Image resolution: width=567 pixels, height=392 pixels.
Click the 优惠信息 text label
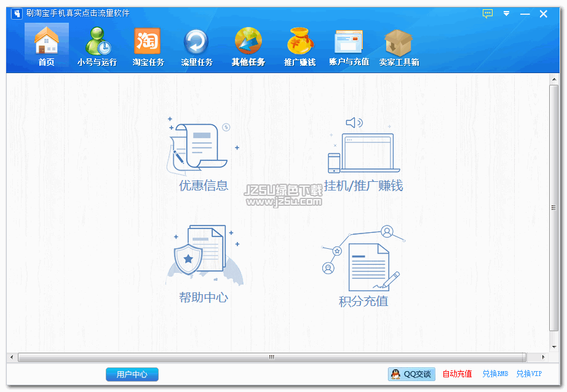pyautogui.click(x=204, y=186)
